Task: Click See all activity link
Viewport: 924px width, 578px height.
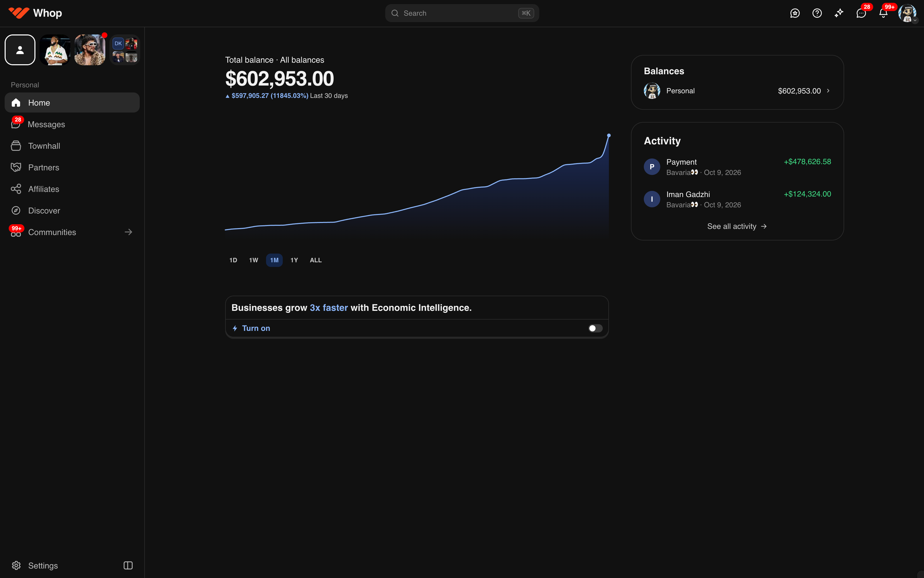Action: 737,226
